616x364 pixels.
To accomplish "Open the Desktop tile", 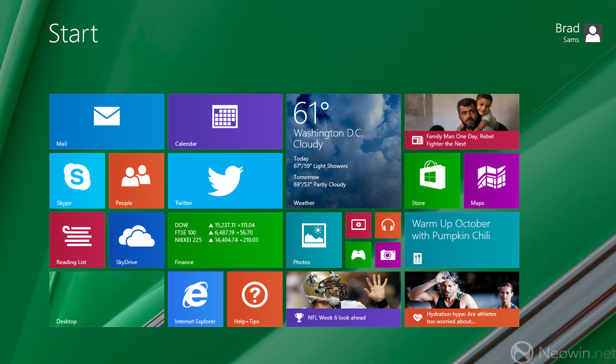I will 106,299.
